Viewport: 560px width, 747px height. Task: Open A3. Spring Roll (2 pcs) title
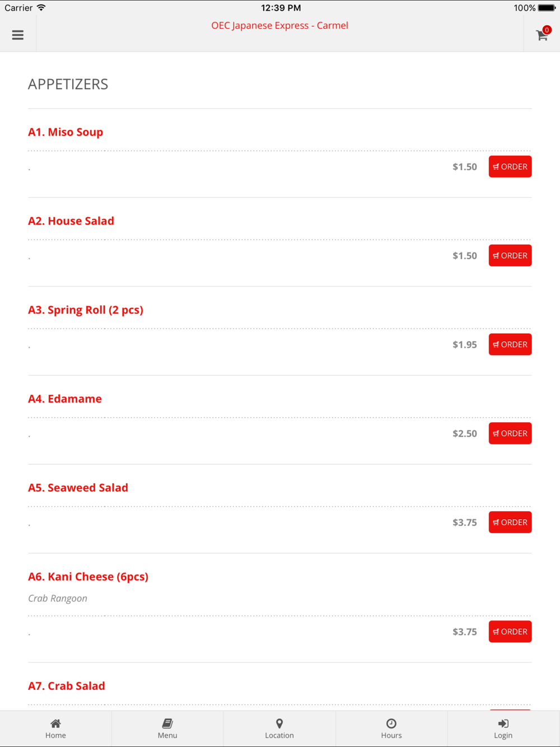tap(86, 310)
